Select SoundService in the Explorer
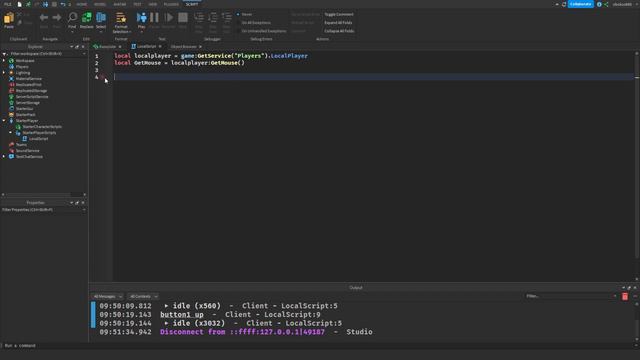Screen dimensions: 640x360 click(27, 151)
